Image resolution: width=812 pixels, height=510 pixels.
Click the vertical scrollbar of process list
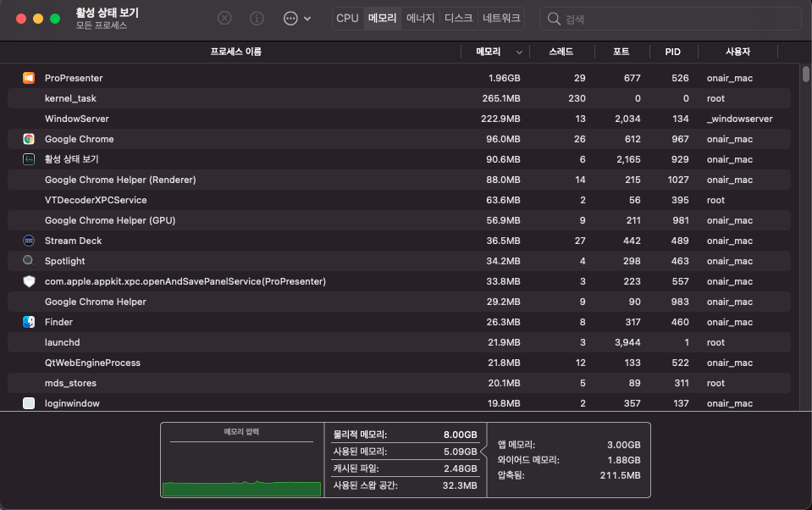tap(806, 74)
